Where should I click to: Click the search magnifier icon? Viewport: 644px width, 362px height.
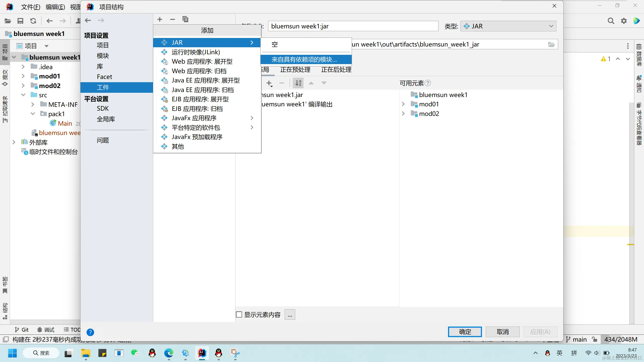tap(611, 21)
